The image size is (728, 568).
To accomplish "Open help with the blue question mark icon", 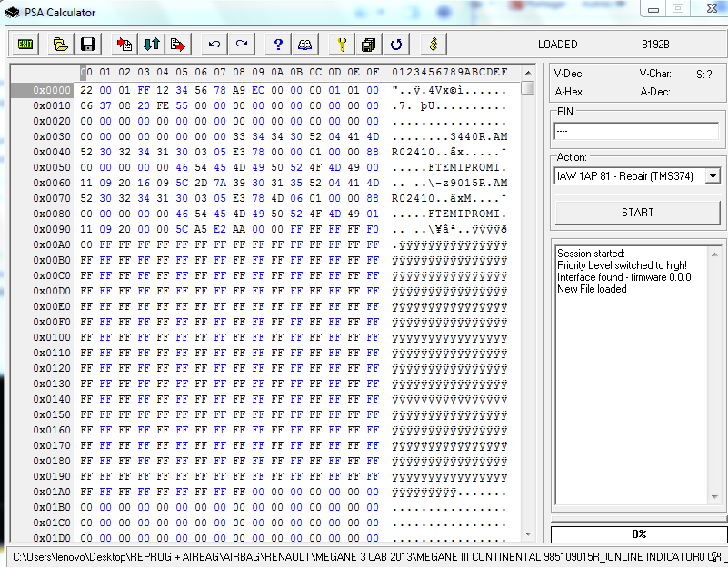I will click(278, 45).
